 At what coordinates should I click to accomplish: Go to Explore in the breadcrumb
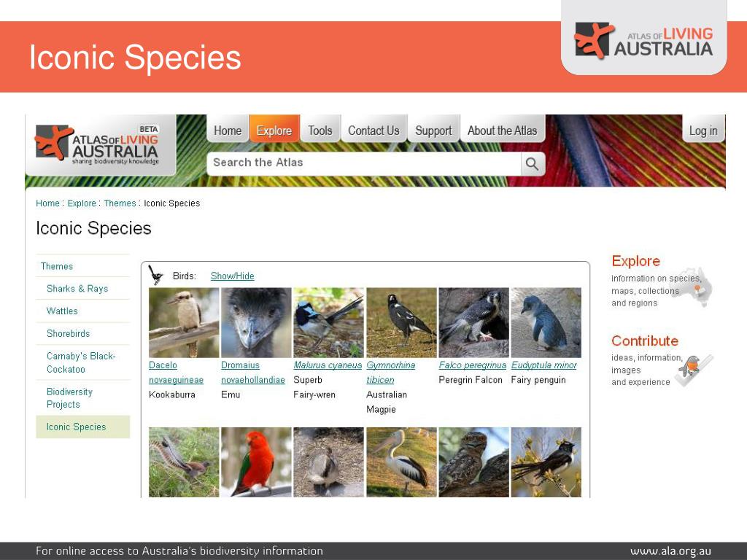click(x=82, y=203)
